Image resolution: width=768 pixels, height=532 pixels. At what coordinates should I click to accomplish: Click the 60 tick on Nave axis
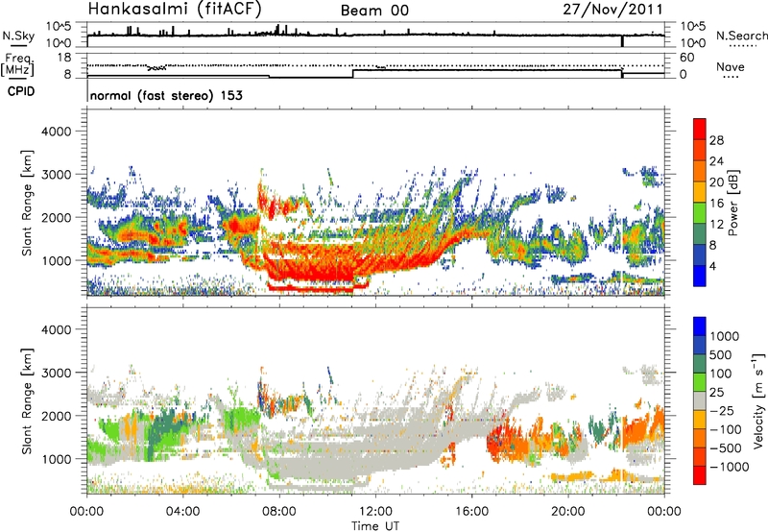click(x=686, y=58)
